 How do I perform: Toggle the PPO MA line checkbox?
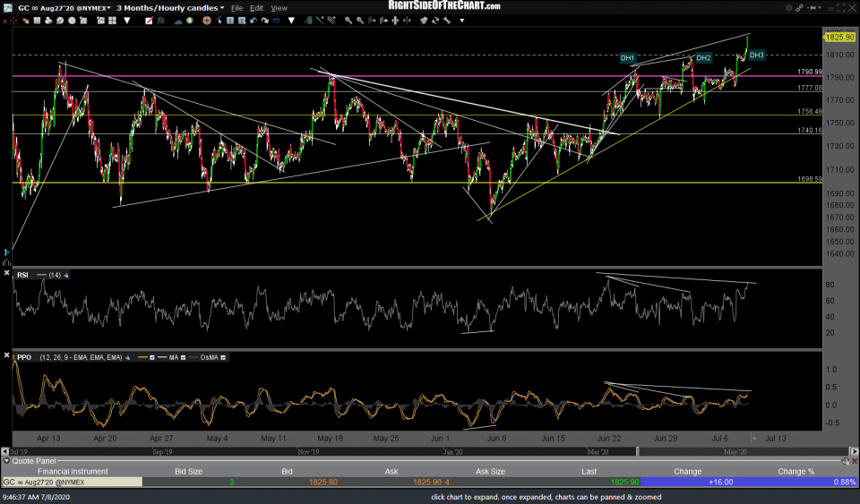pos(184,357)
